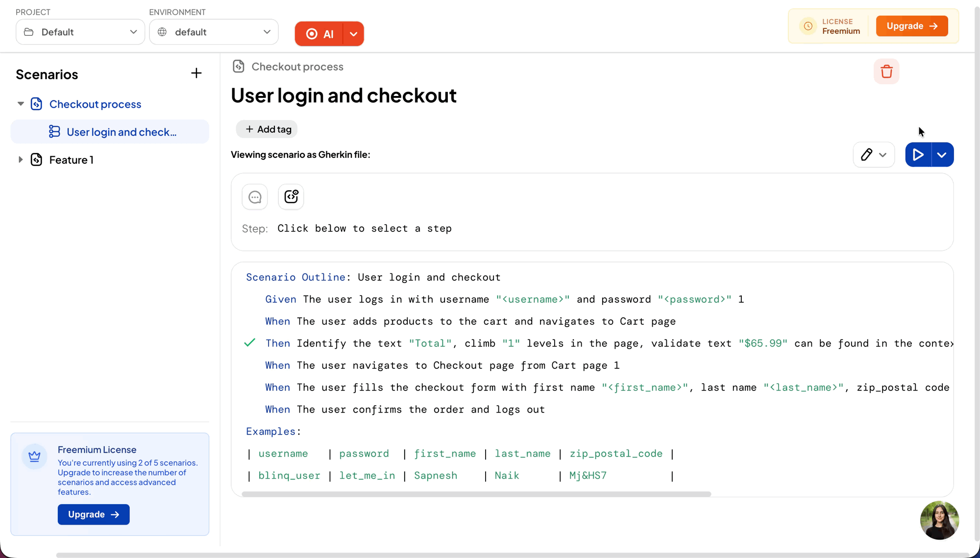Screen dimensions: 980x558
Task: Click the code snippet icon beside chat
Action: [x=291, y=197]
